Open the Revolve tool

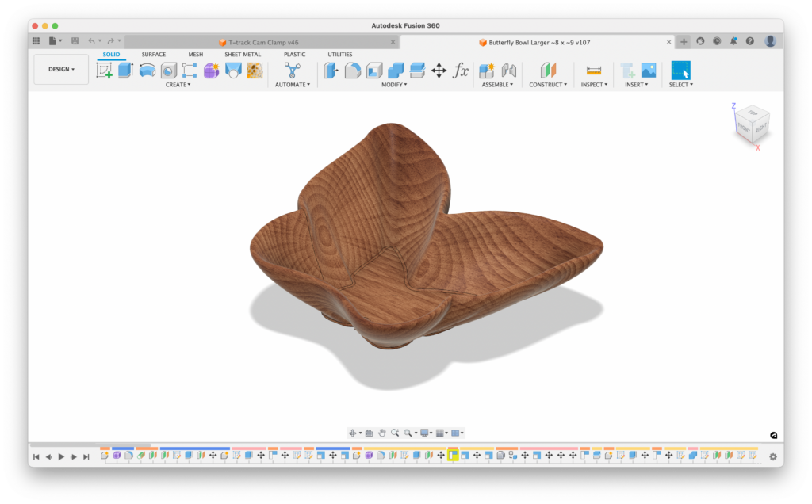pyautogui.click(x=145, y=71)
